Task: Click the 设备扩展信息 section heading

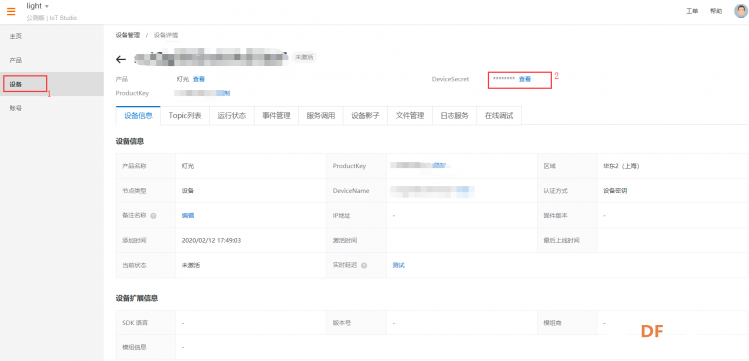Action: [x=137, y=298]
